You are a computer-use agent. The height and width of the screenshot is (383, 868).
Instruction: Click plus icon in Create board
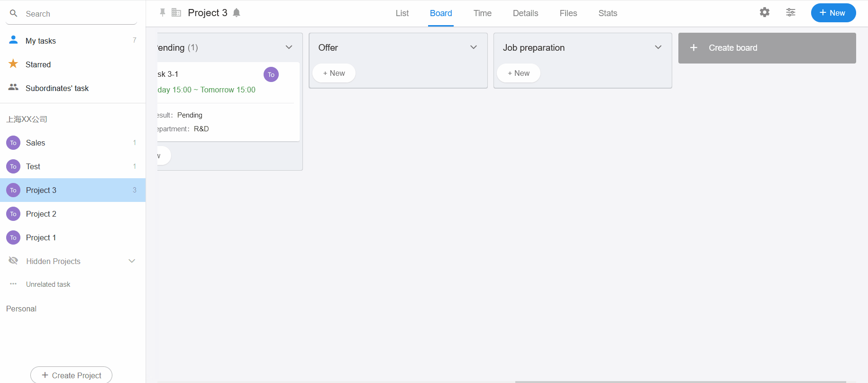[x=694, y=48]
